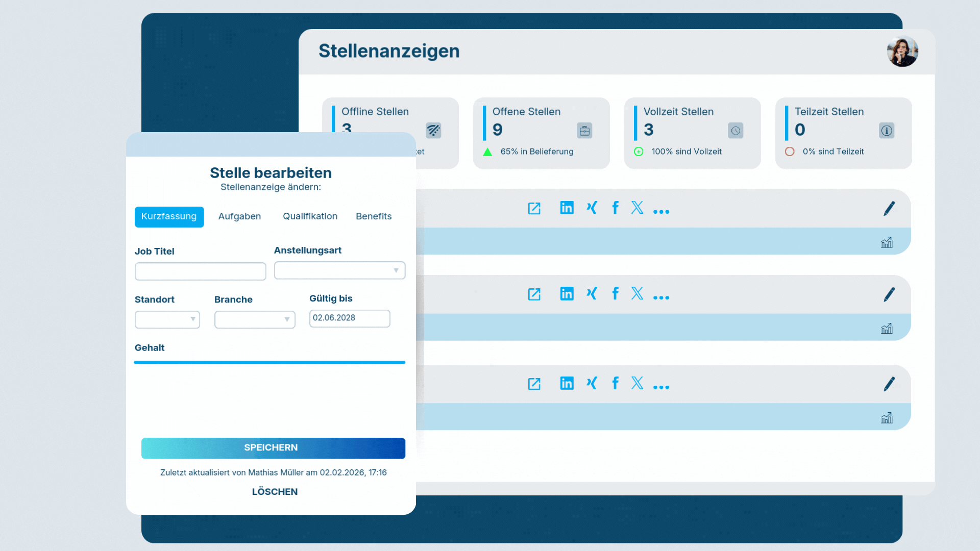Open the Standort dropdown
Viewport: 980px width, 551px height.
[x=167, y=319]
